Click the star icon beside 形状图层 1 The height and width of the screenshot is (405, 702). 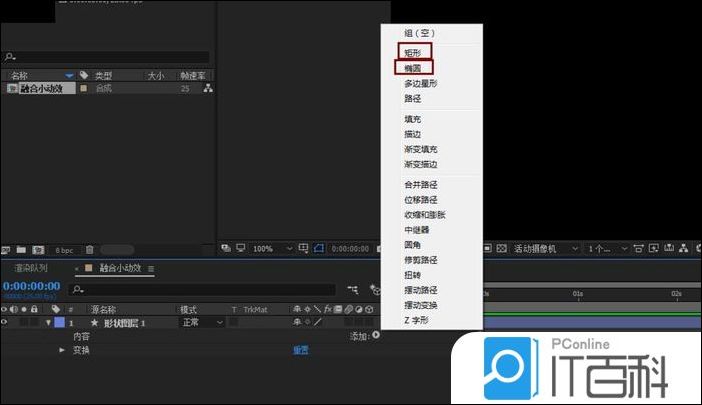94,322
